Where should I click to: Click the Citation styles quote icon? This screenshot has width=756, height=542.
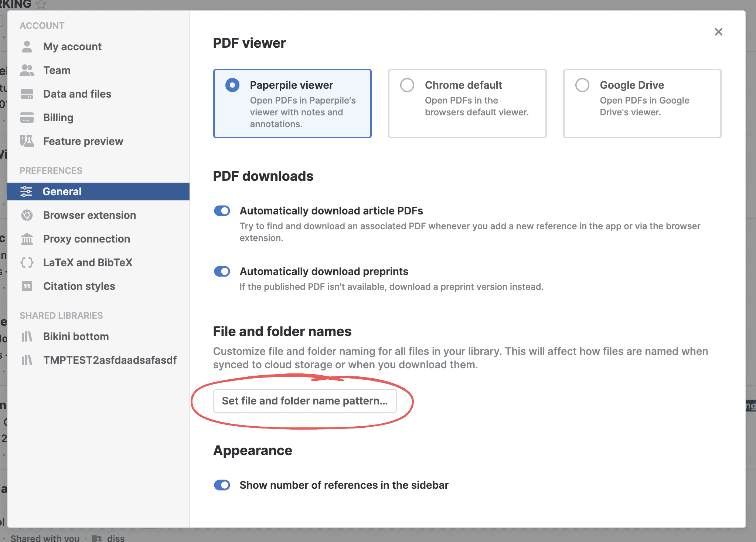tap(27, 286)
